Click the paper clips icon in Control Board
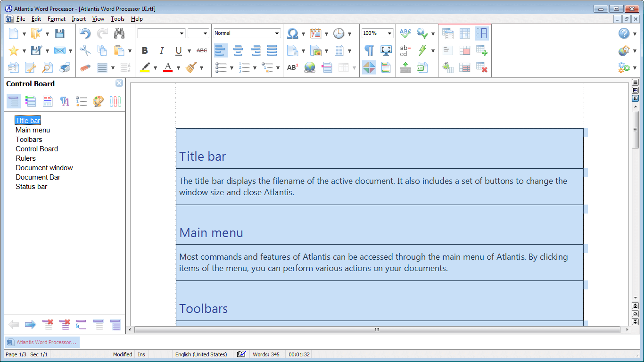Viewport: 644px width, 362px height. click(116, 101)
